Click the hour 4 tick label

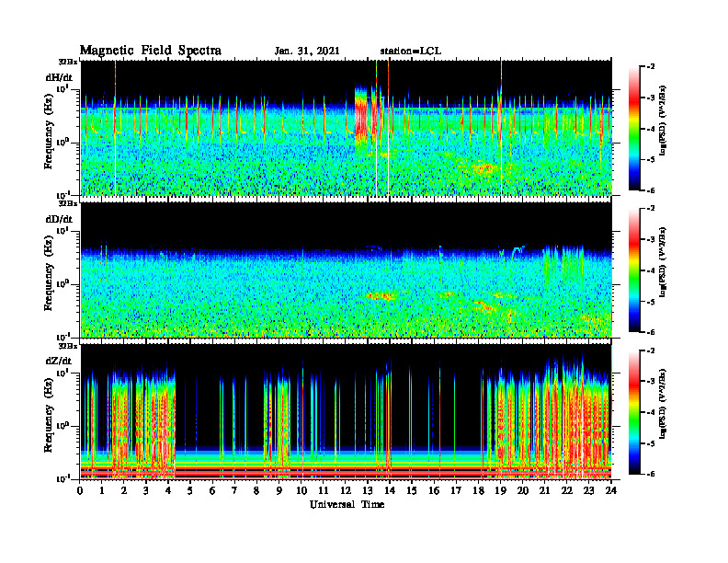[x=168, y=490]
